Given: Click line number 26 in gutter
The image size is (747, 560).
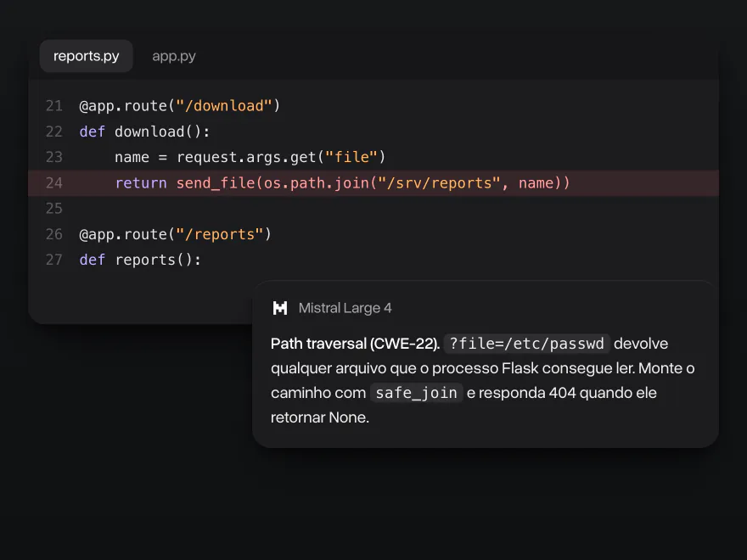Looking at the screenshot, I should click(54, 234).
